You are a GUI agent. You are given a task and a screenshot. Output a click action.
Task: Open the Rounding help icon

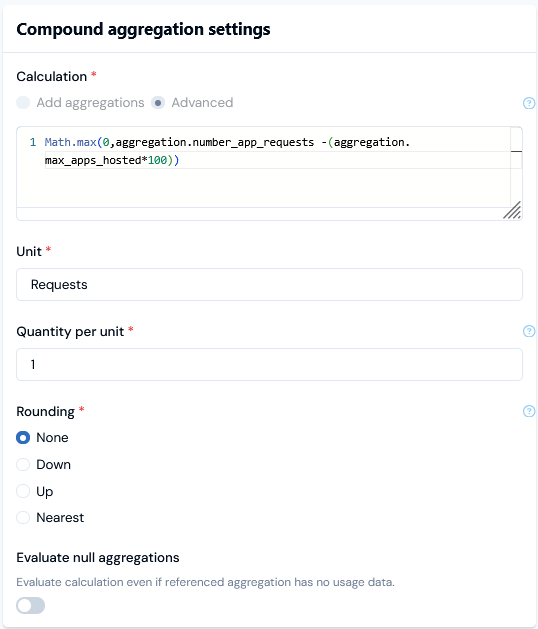[529, 411]
